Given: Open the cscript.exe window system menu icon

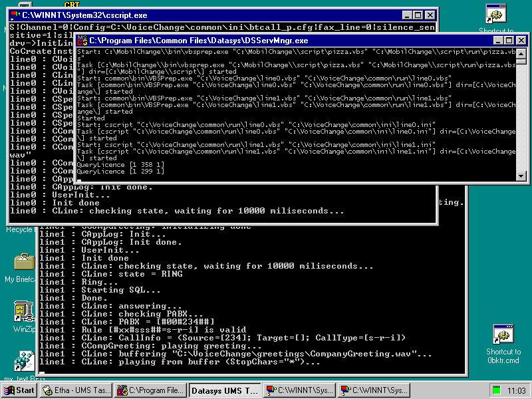Looking at the screenshot, I should coord(15,15).
